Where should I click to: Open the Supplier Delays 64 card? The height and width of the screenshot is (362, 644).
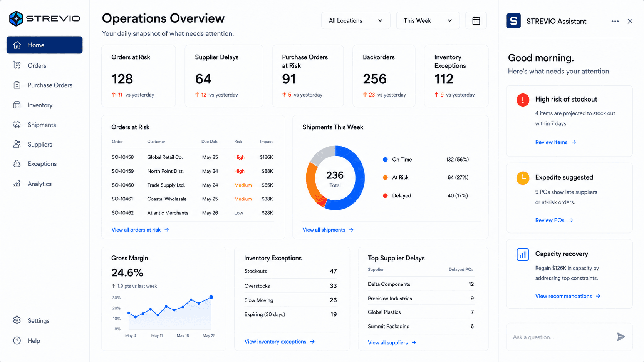pos(224,76)
